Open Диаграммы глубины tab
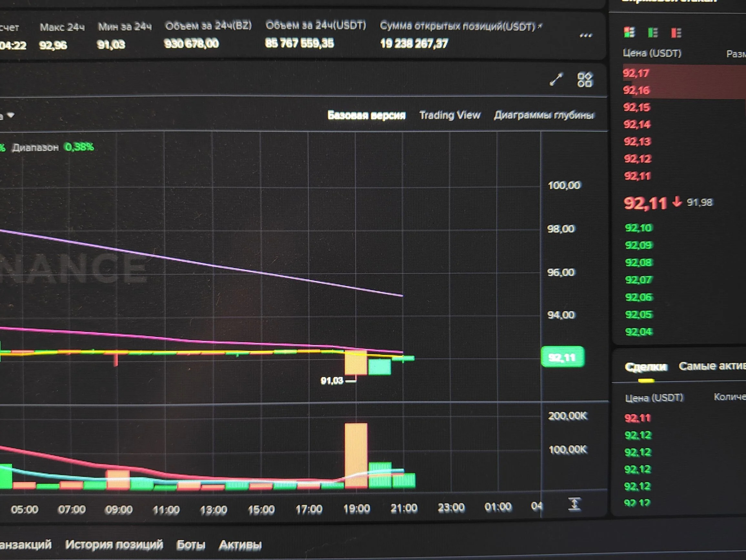Viewport: 746px width, 560px height. click(x=544, y=115)
